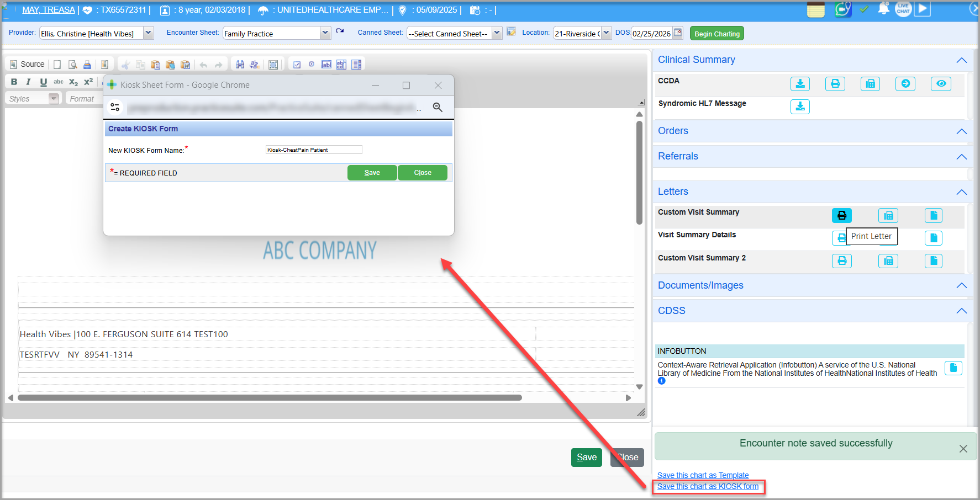Print the Custom Visit Summary letter
980x500 pixels.
841,215
